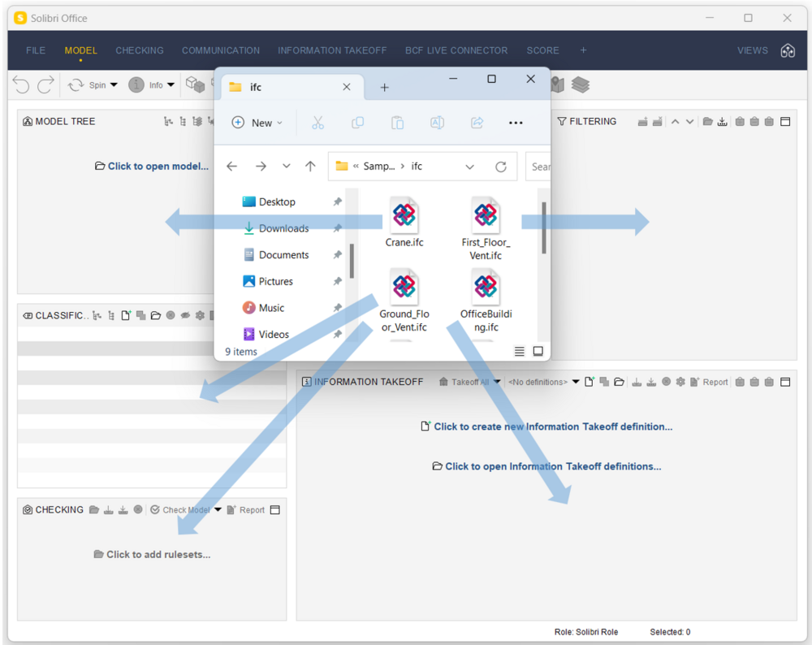
Task: Open the gear settings in Classification panel
Action: click(x=200, y=315)
